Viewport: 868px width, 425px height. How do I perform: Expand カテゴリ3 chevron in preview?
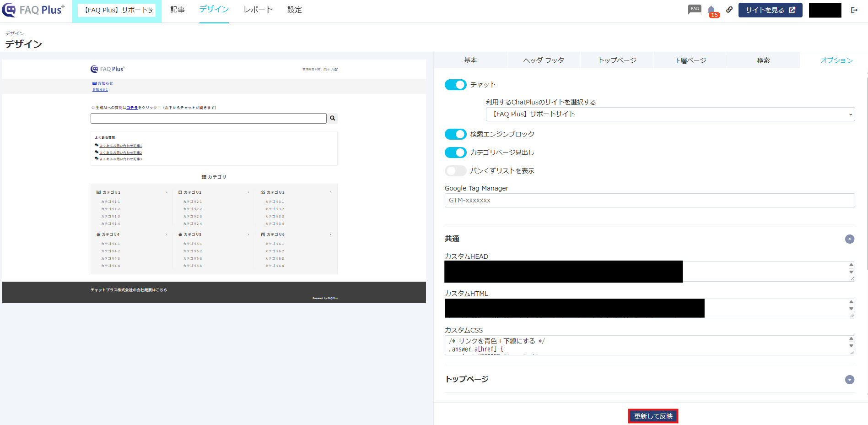[331, 192]
